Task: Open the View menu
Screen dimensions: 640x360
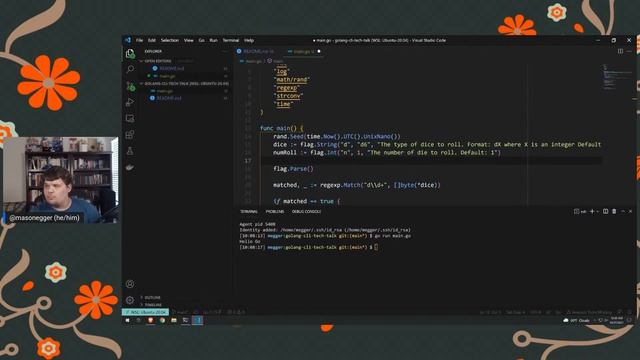Action: (x=189, y=40)
